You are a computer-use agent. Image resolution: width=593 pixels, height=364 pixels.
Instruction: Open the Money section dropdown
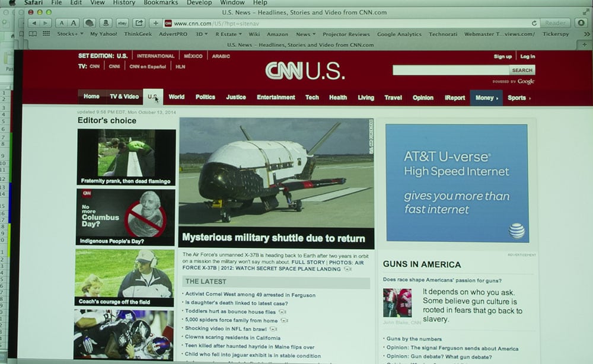tap(486, 97)
